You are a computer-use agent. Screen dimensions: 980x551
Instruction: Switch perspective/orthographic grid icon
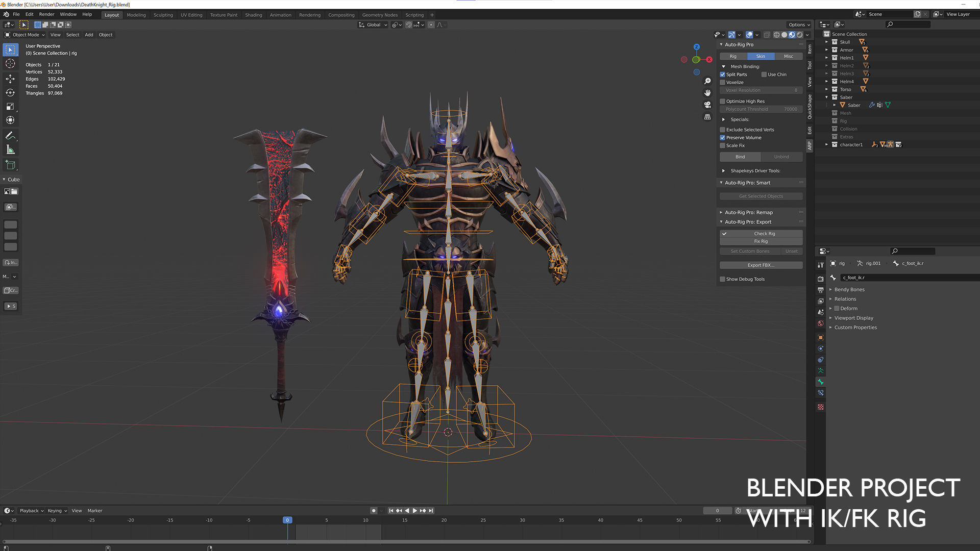pos(707,117)
